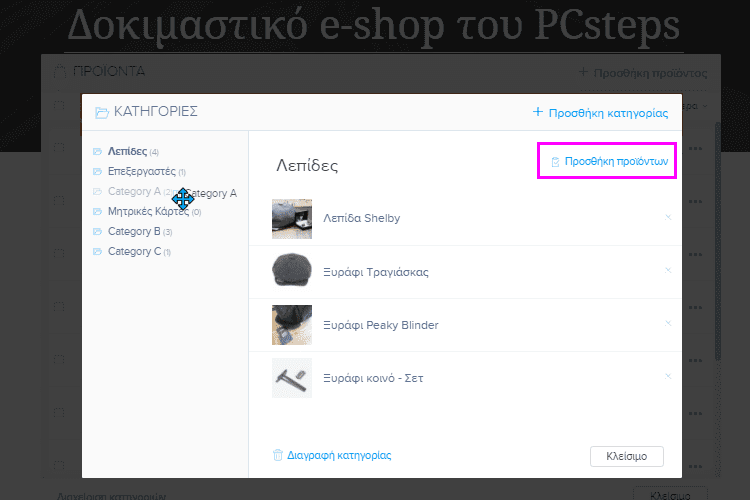Screen dimensions: 750x500
Task: Remove Ξυράφι Τραγιάσκας with its X icon
Action: click(668, 271)
